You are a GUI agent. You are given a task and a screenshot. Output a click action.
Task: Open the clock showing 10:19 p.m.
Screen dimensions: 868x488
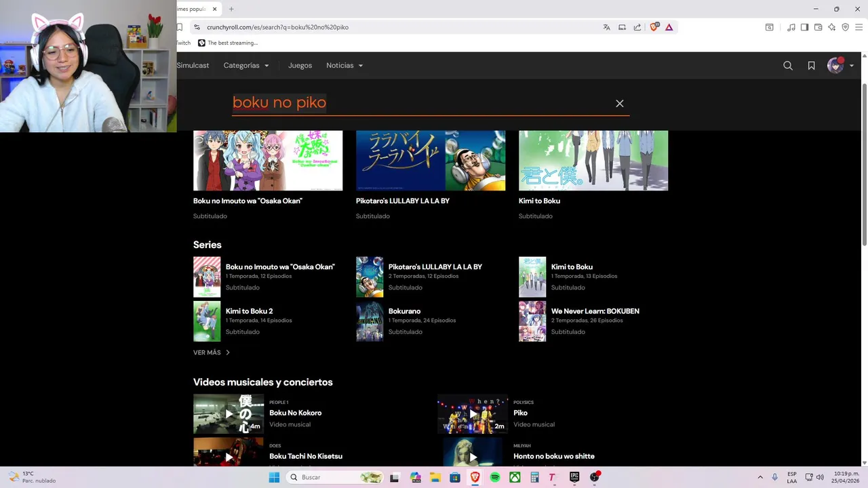(846, 477)
